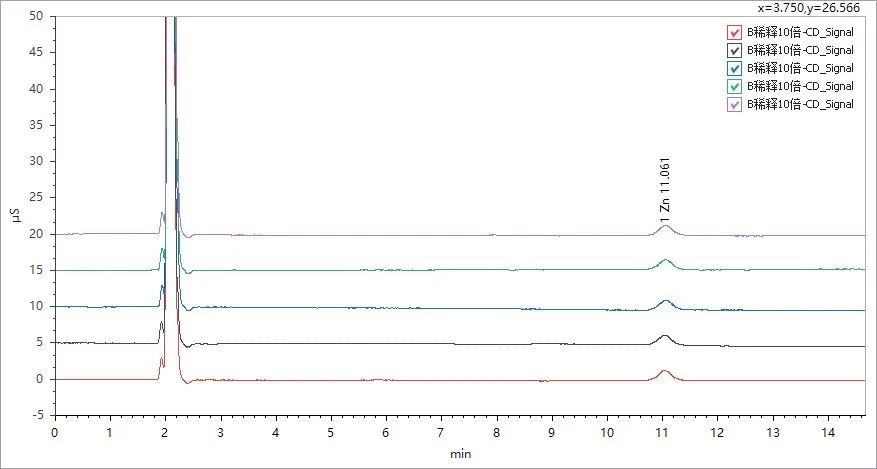The image size is (877, 469).
Task: Select the Zn peak on the black trace
Action: tap(666, 337)
